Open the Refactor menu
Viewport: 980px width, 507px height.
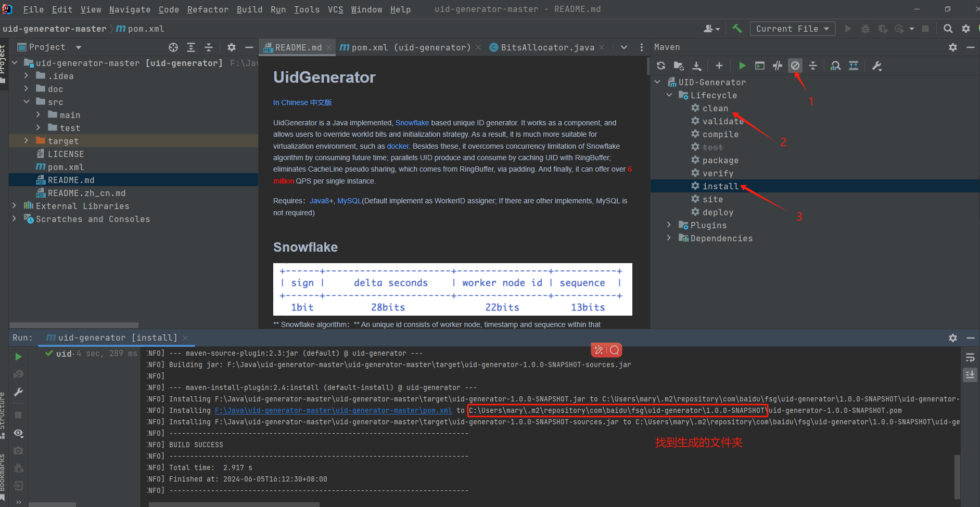[x=208, y=9]
